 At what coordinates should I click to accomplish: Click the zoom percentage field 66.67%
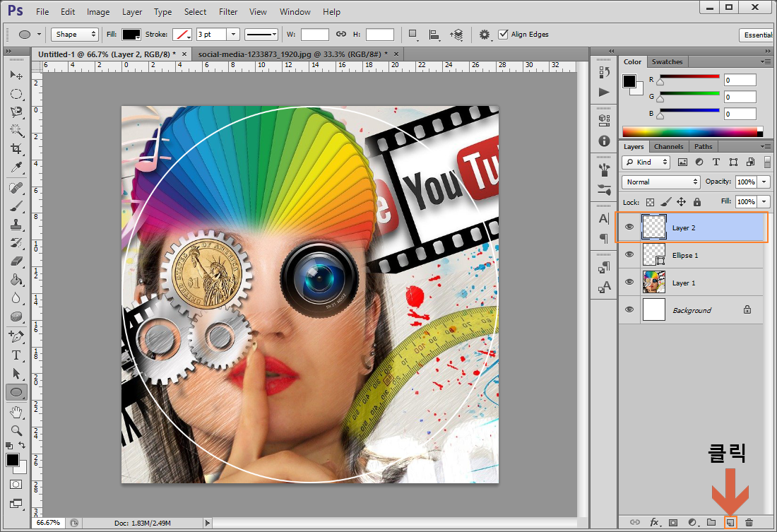[48, 523]
